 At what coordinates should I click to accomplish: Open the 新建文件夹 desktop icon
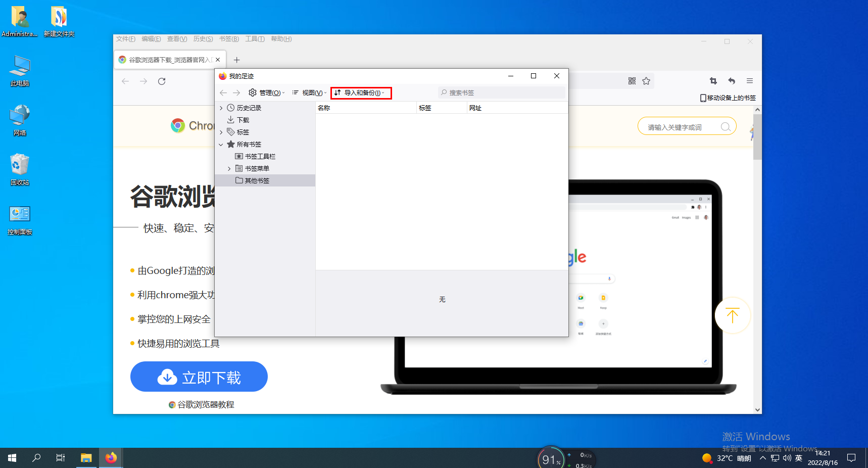59,21
